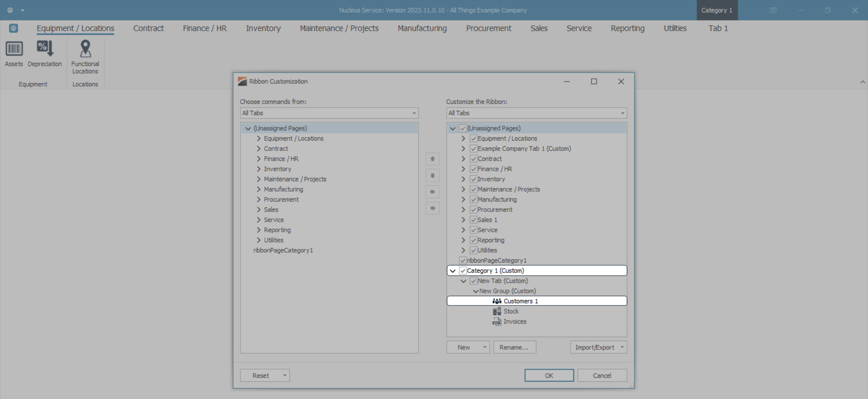
Task: Open the blue application menu icon beside Equipment / Locations tab
Action: pos(14,28)
